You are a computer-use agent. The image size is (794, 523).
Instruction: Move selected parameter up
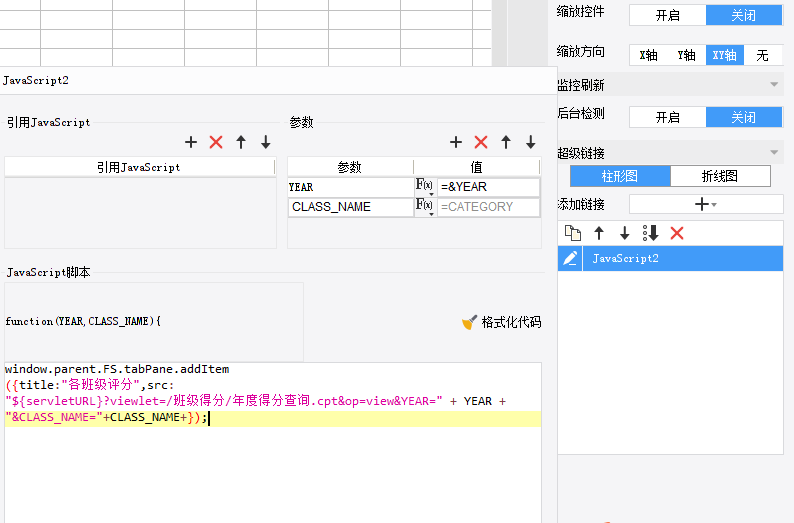point(506,142)
